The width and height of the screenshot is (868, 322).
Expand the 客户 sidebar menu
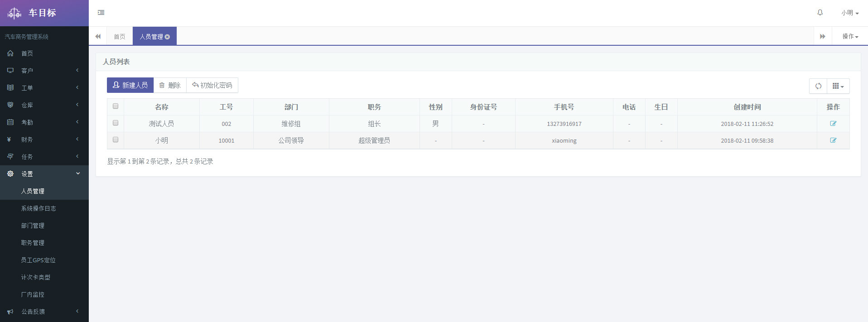click(x=44, y=71)
